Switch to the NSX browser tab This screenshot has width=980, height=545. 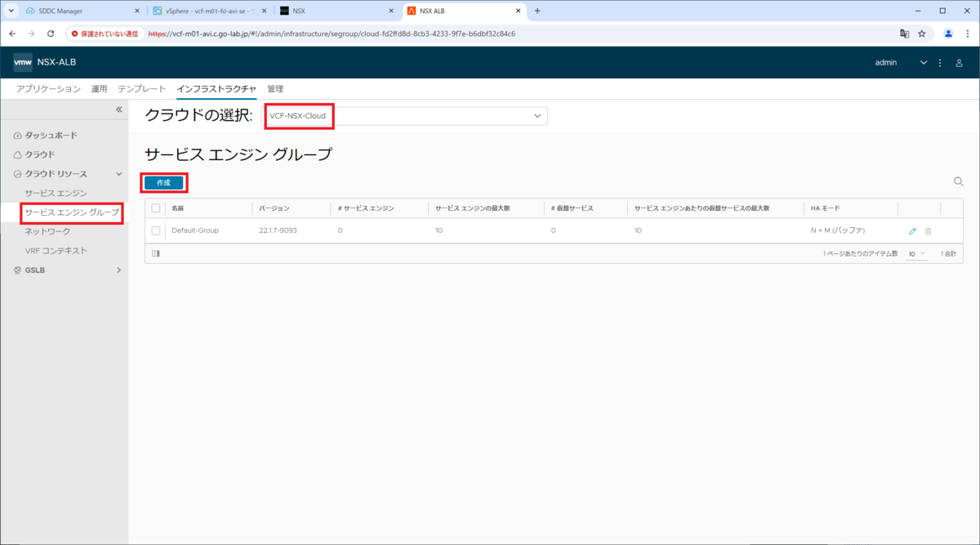pyautogui.click(x=335, y=11)
